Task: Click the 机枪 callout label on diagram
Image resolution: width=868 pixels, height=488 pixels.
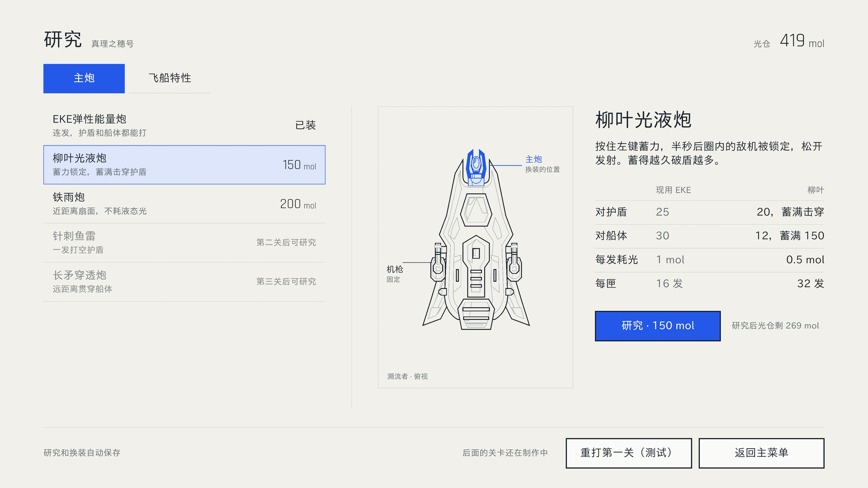Action: (395, 269)
